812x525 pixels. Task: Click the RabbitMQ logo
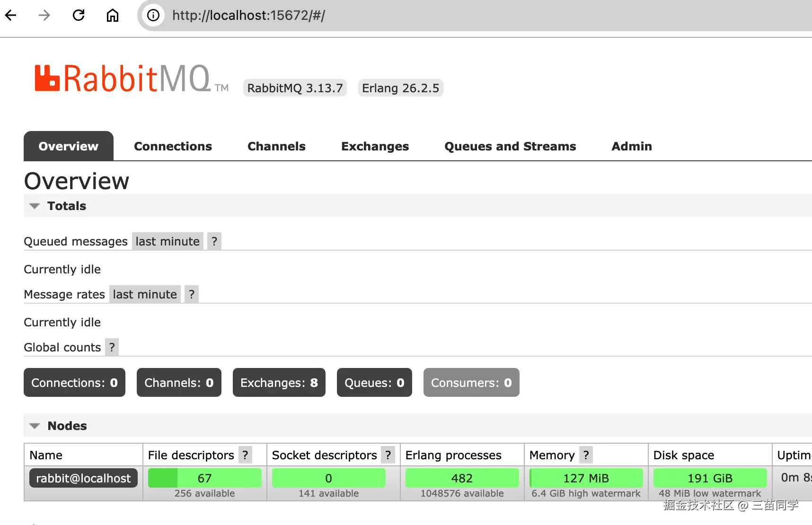tap(132, 79)
